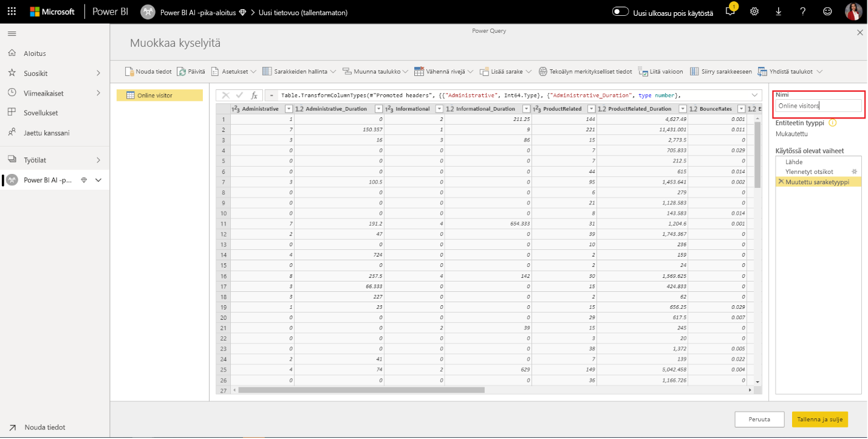868x439 pixels.
Task: Collapse the navigation hamburger menu
Action: [12, 33]
